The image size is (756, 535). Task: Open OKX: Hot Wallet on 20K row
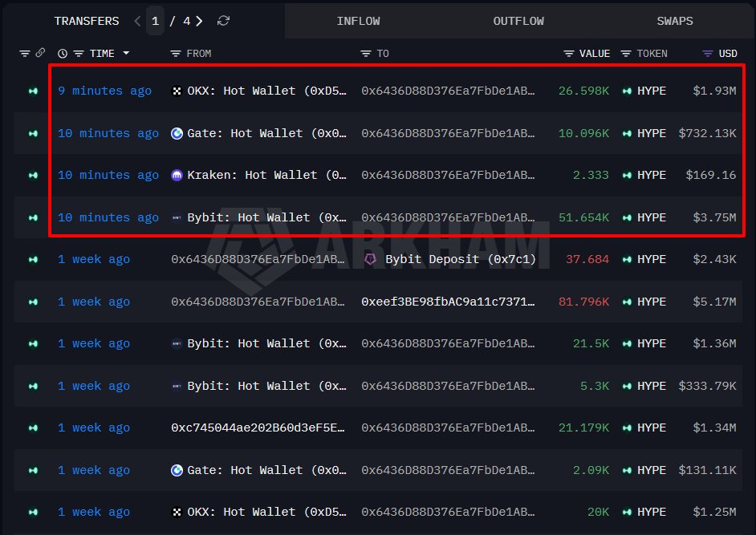coord(266,512)
